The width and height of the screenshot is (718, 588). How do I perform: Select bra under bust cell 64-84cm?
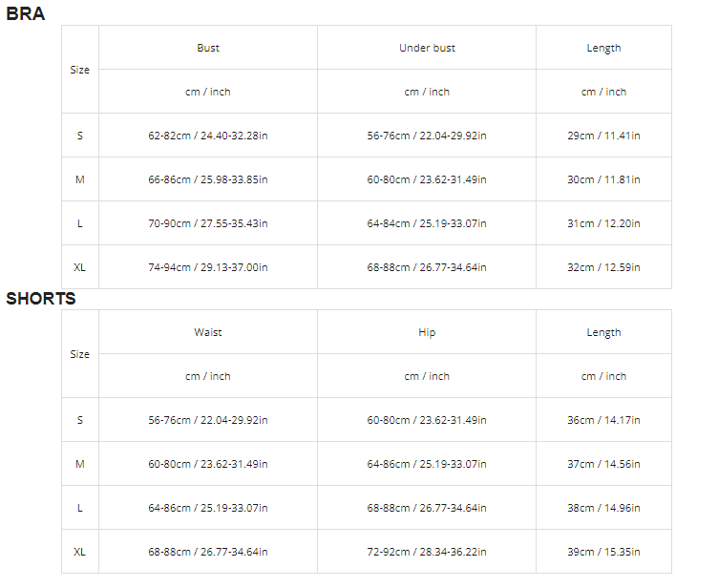point(427,223)
